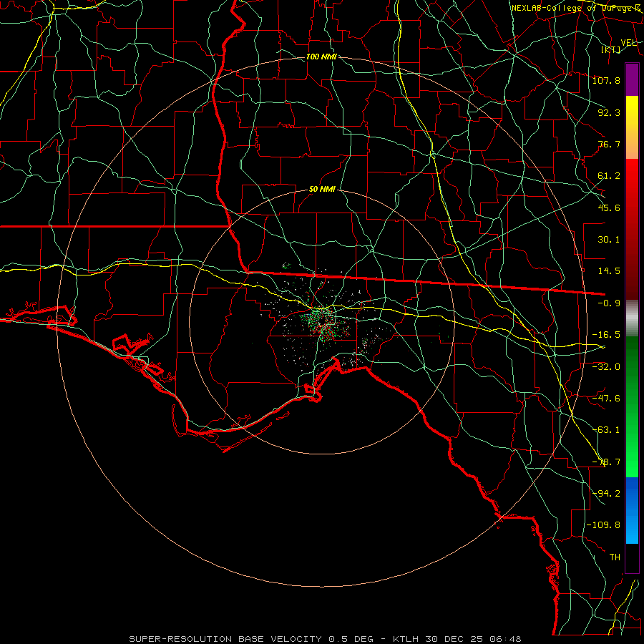Click the 100 NMI range ring label

[x=321, y=57]
